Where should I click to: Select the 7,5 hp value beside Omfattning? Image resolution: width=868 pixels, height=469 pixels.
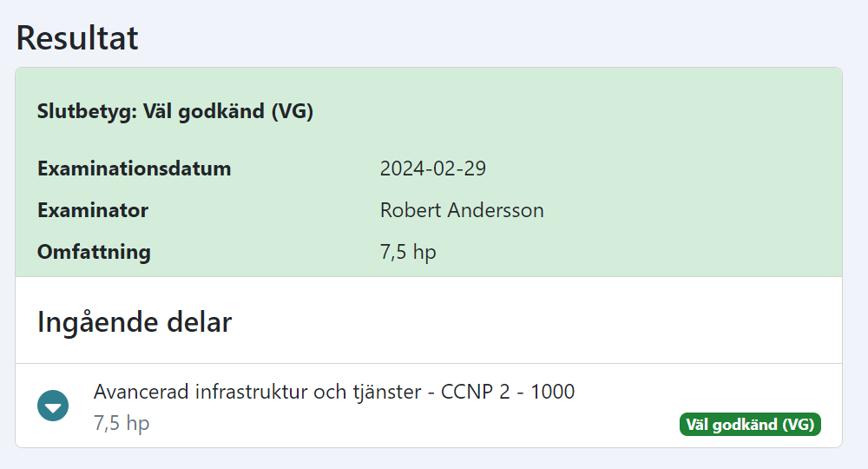(408, 252)
